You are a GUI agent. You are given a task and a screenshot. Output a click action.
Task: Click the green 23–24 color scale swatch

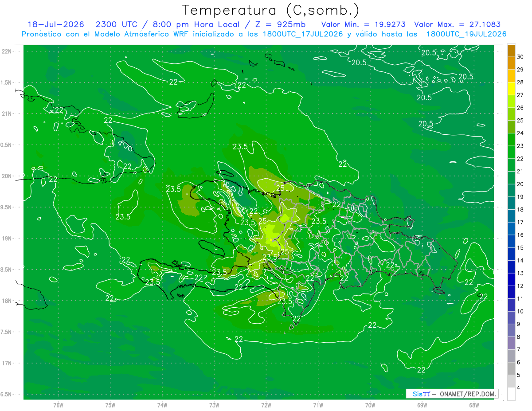pyautogui.click(x=511, y=140)
